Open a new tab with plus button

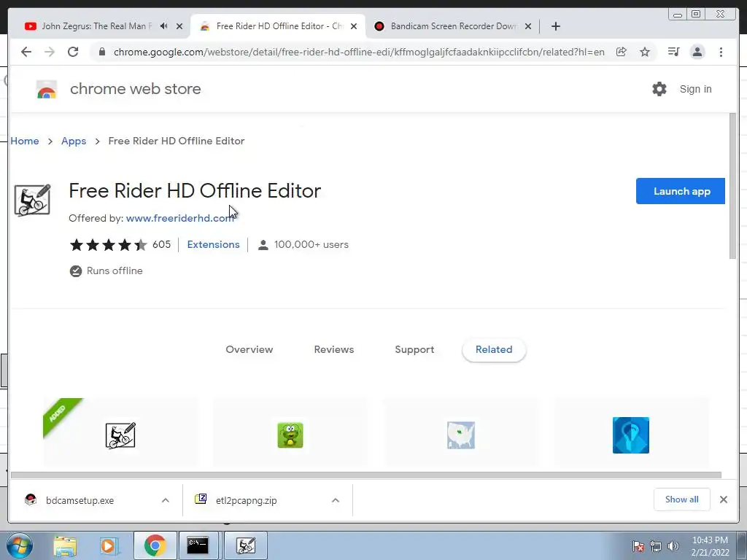pyautogui.click(x=555, y=26)
